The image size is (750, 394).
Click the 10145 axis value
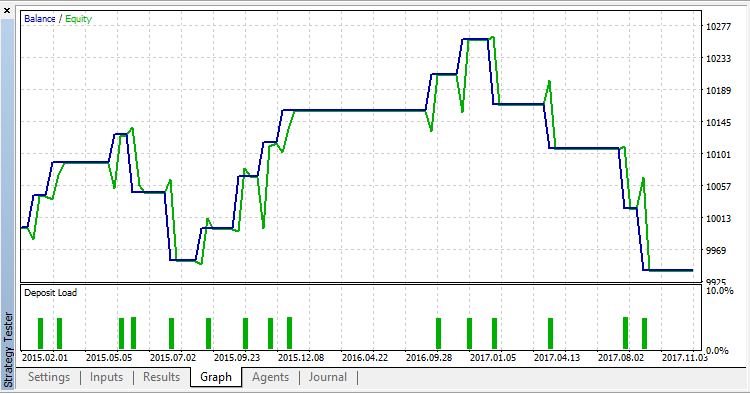(718, 122)
